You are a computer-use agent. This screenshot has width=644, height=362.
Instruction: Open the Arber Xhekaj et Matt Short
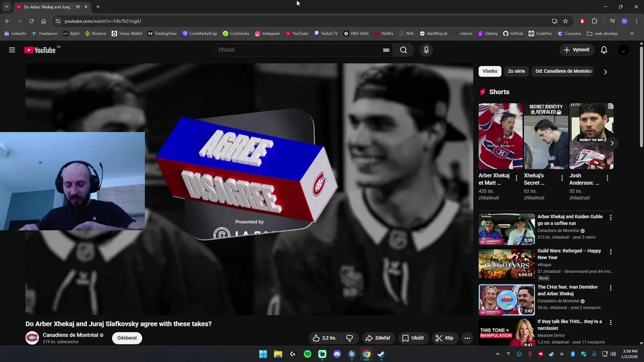pyautogui.click(x=501, y=136)
